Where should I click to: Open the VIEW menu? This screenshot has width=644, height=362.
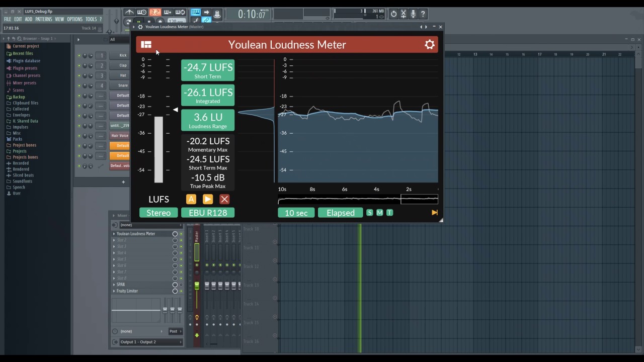[59, 19]
